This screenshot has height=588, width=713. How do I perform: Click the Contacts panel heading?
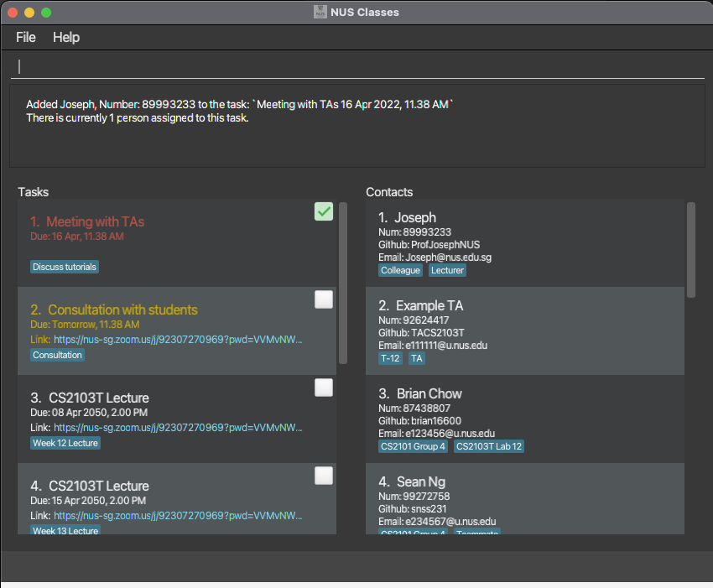click(x=389, y=192)
